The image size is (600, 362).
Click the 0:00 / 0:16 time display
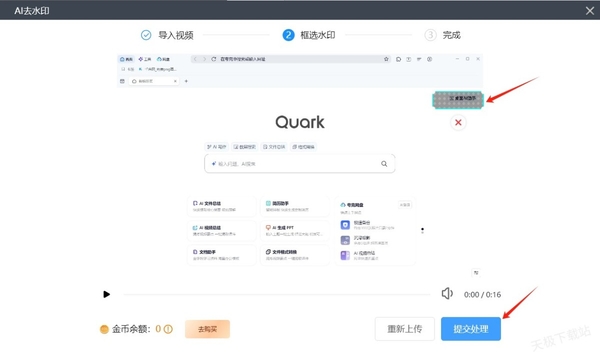pos(482,294)
